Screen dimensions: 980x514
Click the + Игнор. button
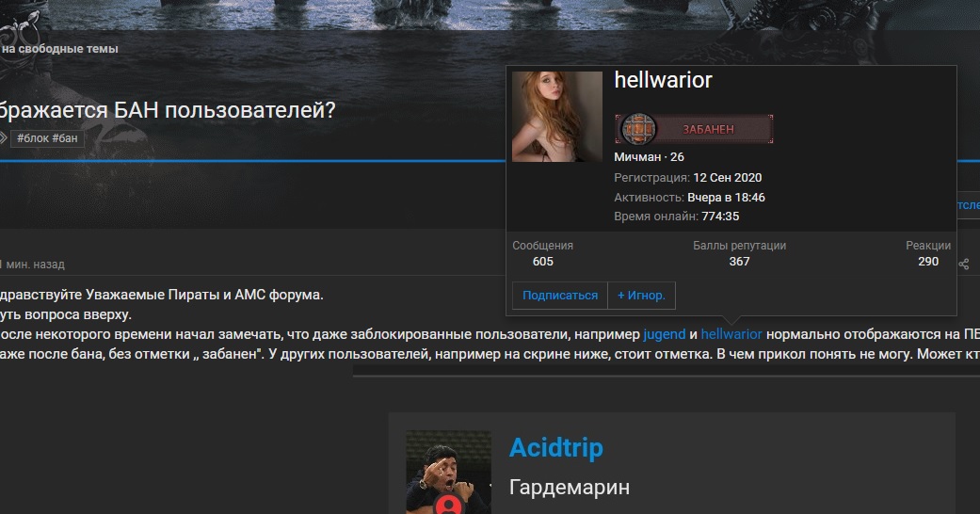(641, 296)
